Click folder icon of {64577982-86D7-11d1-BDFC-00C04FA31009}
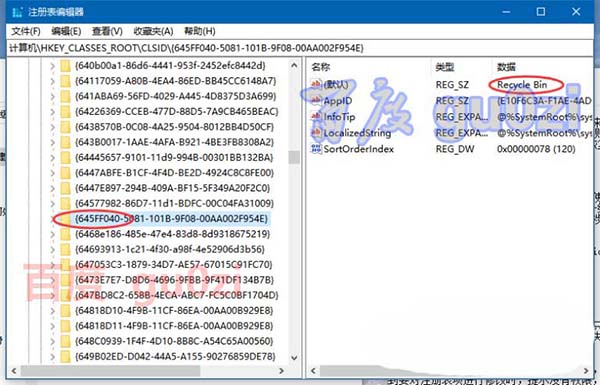This screenshot has height=385, width=600. coord(66,204)
